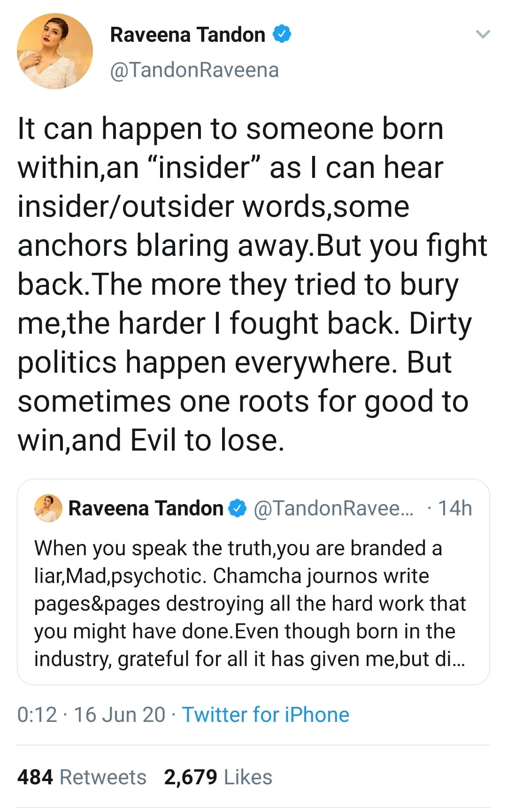Click the "Chamcha journos write" line in the quote

[321, 576]
